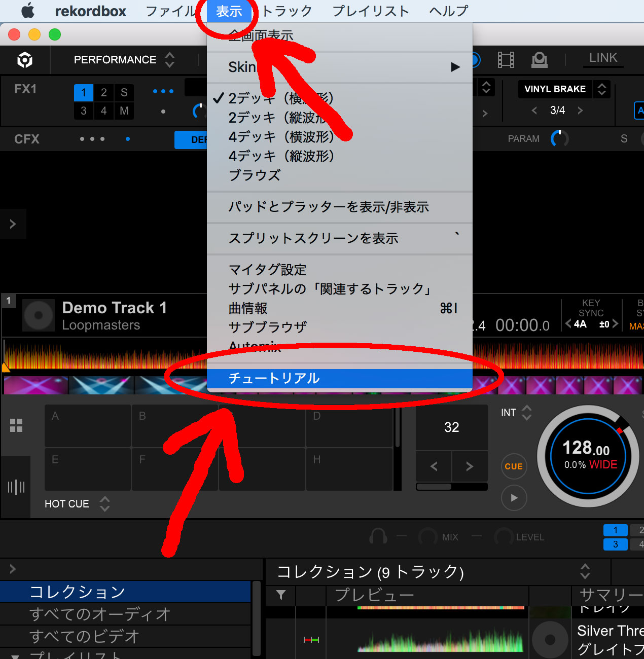
Task: Click the rekordbox logo icon
Action: (25, 60)
